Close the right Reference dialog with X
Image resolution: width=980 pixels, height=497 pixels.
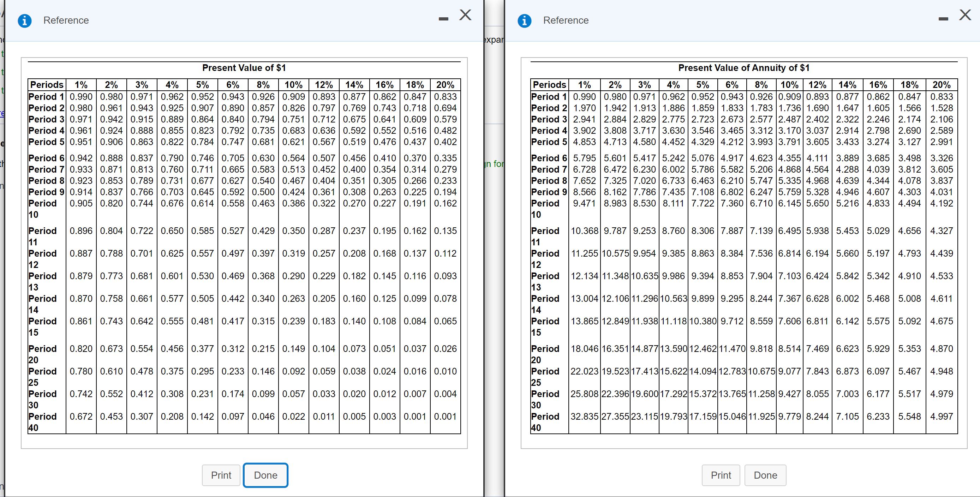click(x=965, y=15)
